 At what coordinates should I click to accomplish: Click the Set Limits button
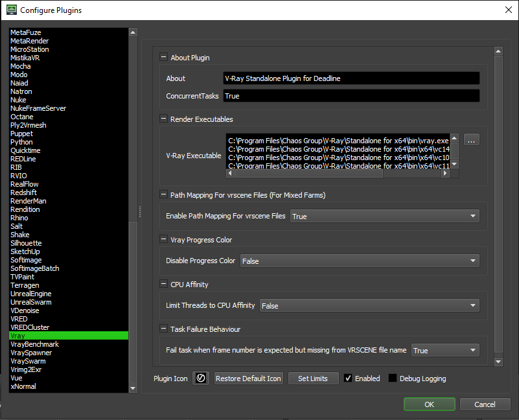[x=313, y=379]
